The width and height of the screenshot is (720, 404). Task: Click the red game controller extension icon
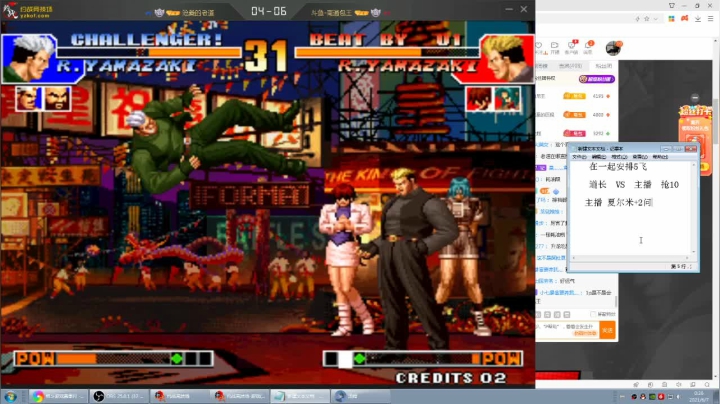coord(684,19)
